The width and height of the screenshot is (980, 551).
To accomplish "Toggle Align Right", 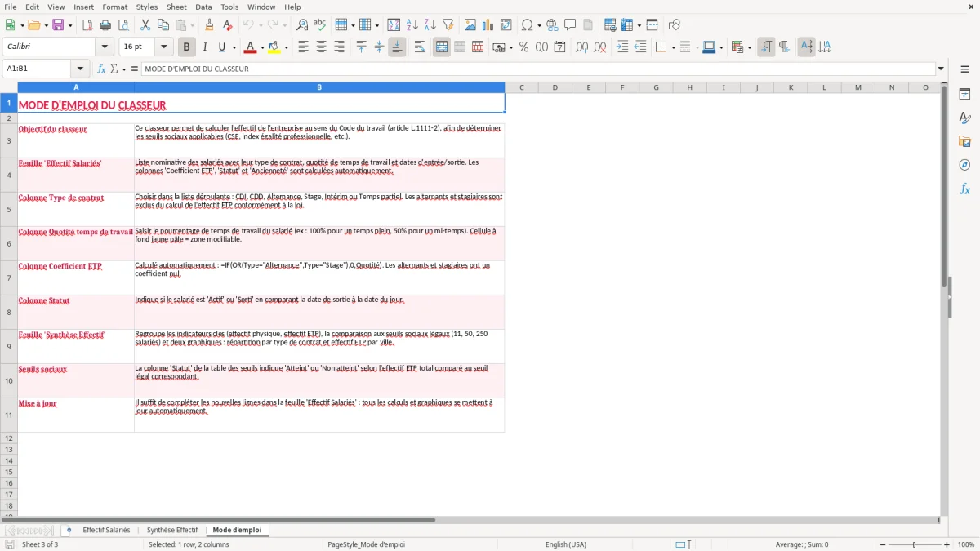I will click(339, 47).
